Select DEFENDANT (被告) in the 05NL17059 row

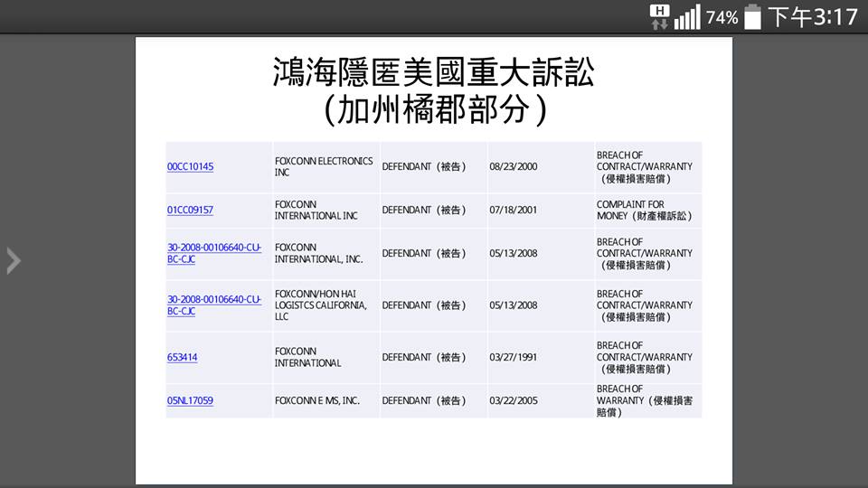(x=424, y=400)
